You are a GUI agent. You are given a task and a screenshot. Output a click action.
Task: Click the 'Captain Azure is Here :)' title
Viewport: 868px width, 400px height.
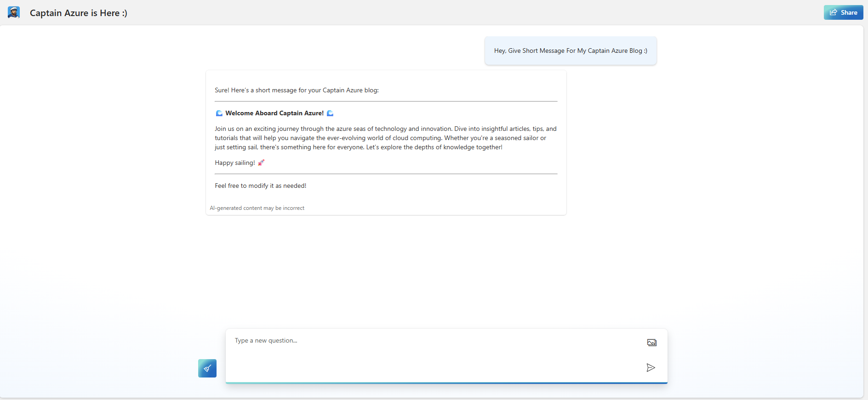79,13
